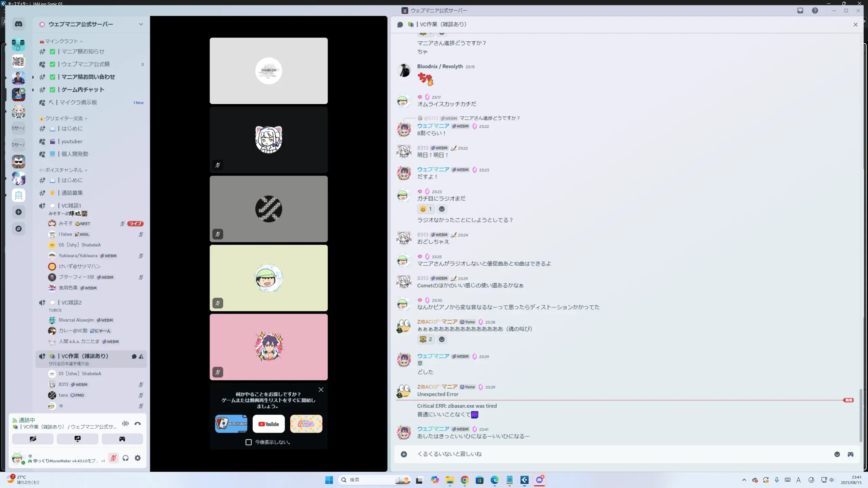The height and width of the screenshot is (488, 868).
Task: Open ウェブマニア公式サーバー server dropdown
Action: 141,24
